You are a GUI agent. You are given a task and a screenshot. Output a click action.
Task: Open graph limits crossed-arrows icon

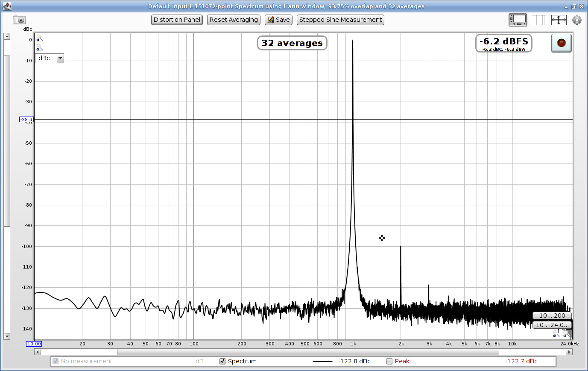pos(559,20)
